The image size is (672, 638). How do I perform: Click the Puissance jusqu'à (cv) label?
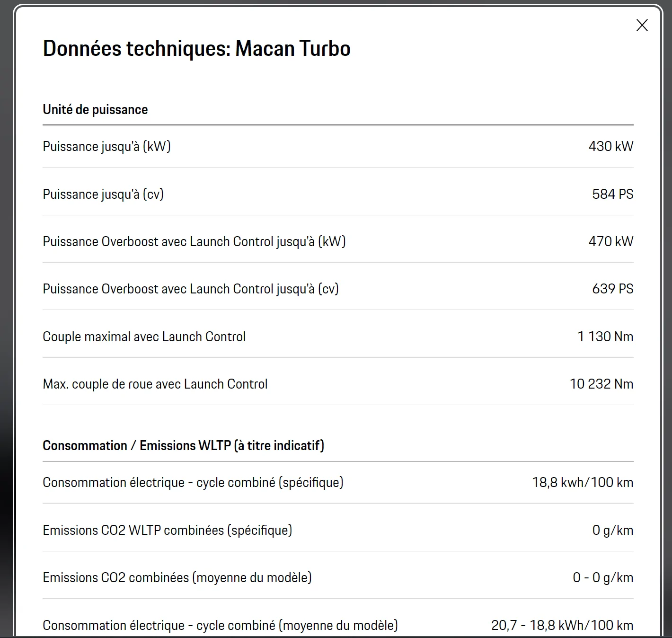tap(103, 195)
